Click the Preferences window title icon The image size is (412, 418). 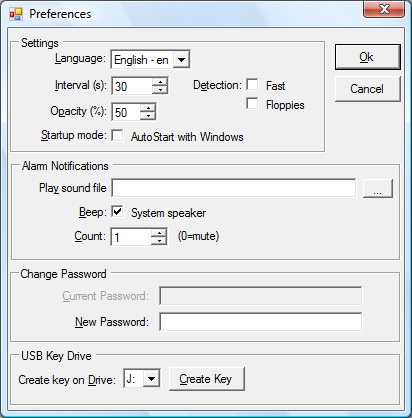[x=16, y=14]
